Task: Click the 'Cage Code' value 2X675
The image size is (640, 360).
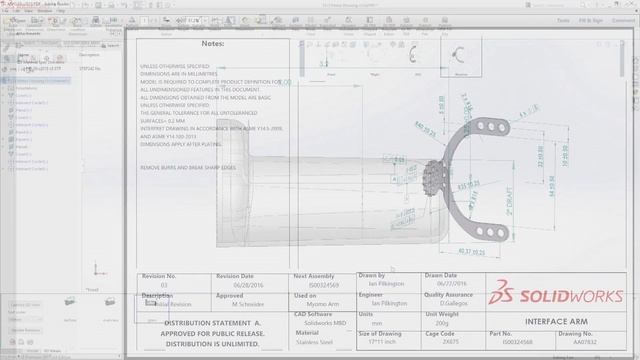Action: [x=451, y=342]
